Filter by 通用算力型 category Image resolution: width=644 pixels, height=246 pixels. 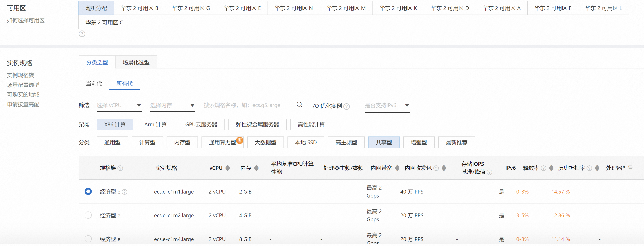point(222,142)
